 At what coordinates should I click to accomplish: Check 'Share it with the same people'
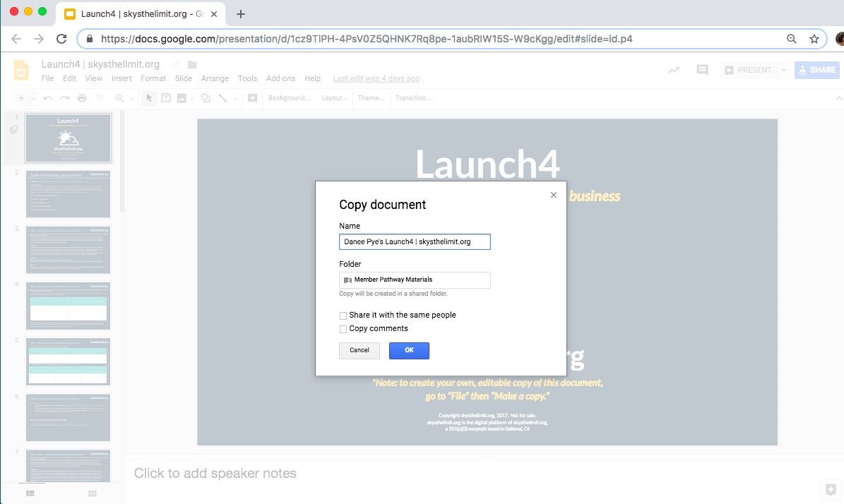(343, 316)
